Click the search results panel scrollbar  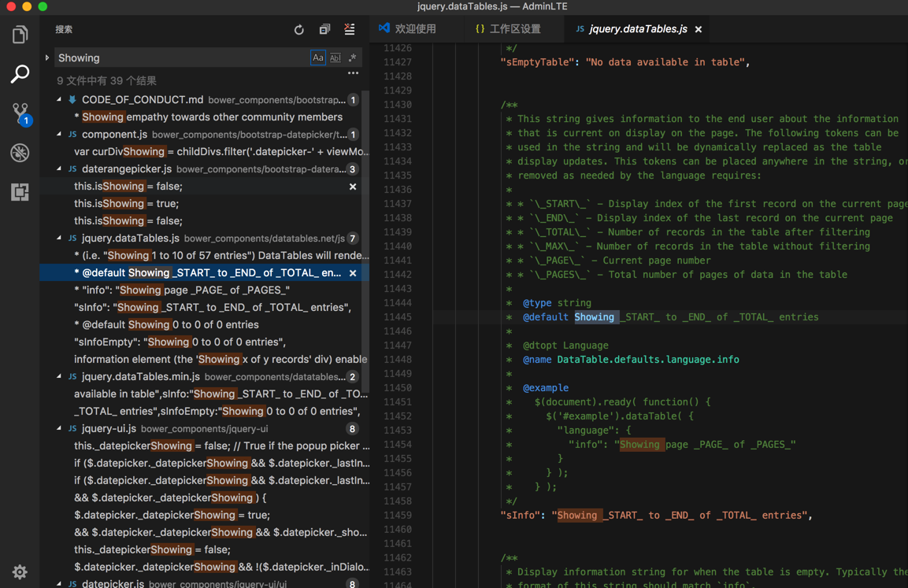click(x=365, y=236)
